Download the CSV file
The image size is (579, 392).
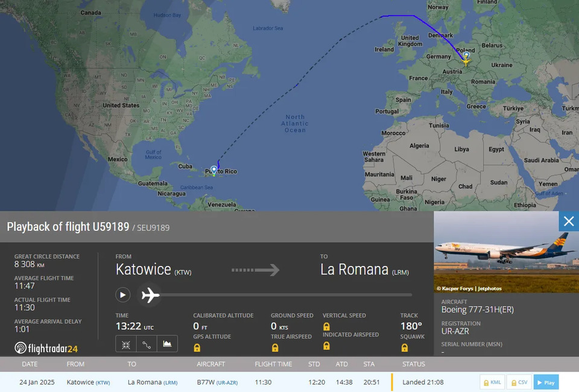click(519, 382)
